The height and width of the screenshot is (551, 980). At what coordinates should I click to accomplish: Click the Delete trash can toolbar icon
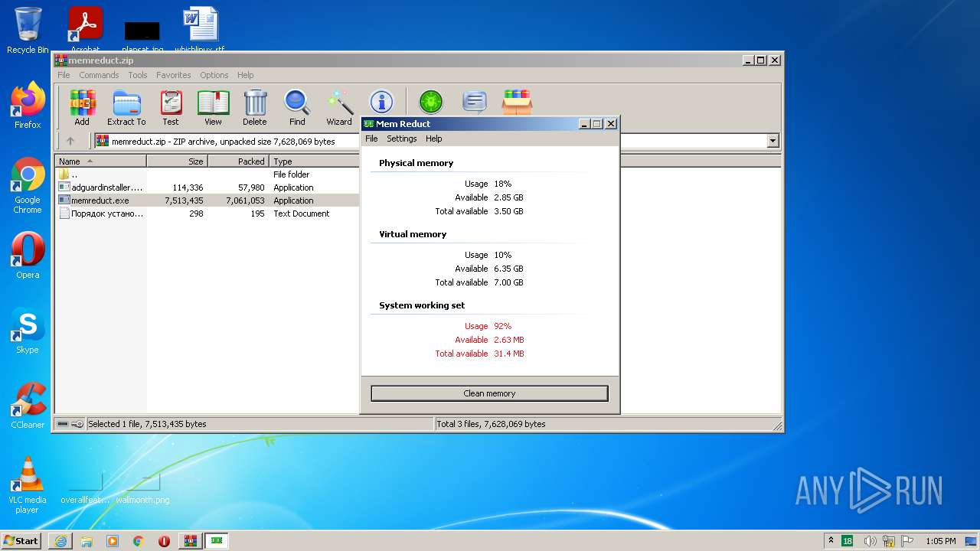point(255,107)
